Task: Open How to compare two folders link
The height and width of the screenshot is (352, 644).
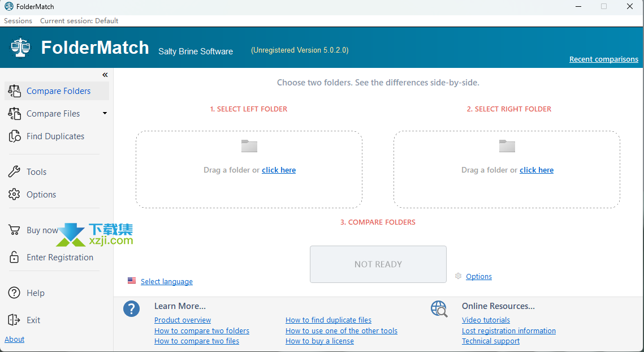Action: tap(202, 330)
